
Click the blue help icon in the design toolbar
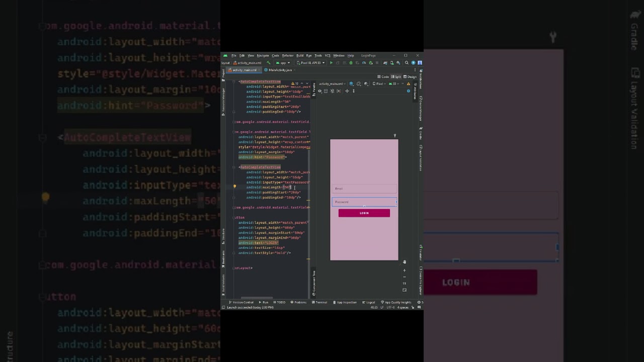pyautogui.click(x=409, y=91)
